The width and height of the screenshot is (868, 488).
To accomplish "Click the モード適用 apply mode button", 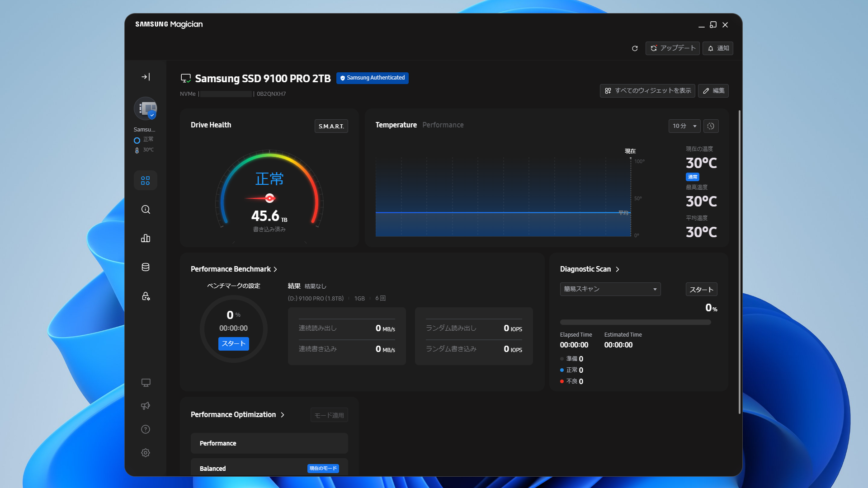I will (329, 415).
